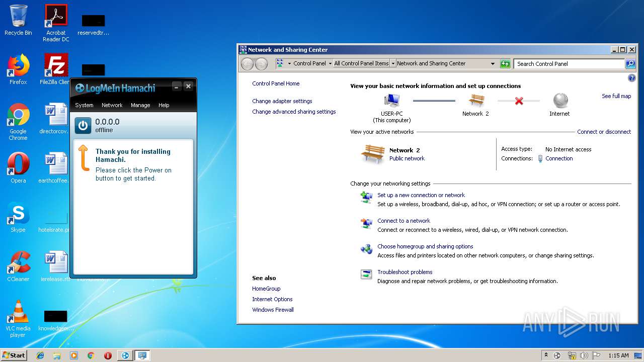This screenshot has width=644, height=362.
Task: Click the Windows Start button
Action: coord(14,355)
